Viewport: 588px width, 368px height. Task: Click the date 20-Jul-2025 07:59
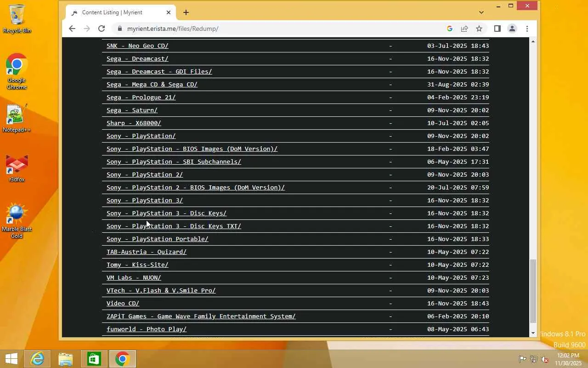click(x=458, y=188)
